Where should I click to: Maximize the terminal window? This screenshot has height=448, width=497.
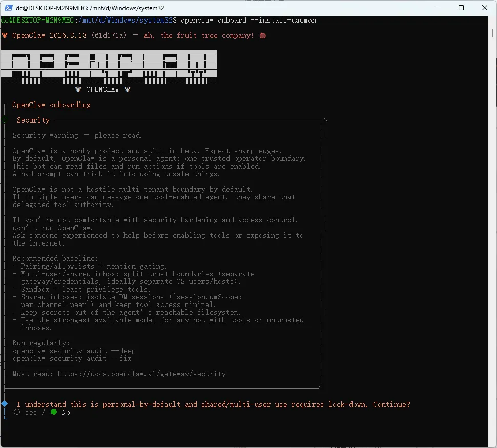(461, 8)
